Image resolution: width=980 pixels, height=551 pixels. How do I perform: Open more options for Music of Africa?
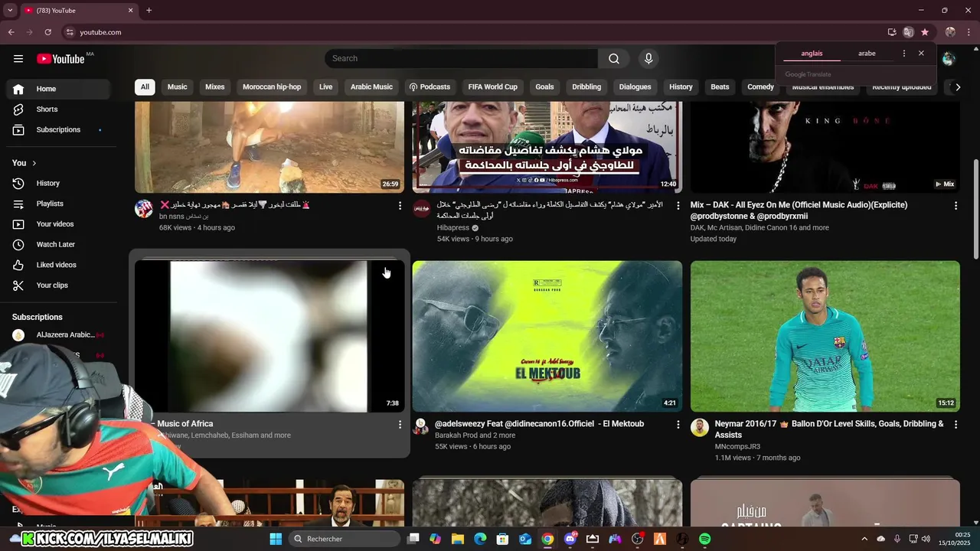click(400, 425)
